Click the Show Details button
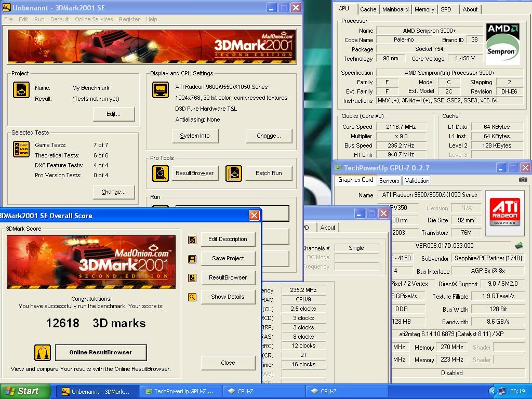This screenshot has width=532, height=399. coord(228,297)
